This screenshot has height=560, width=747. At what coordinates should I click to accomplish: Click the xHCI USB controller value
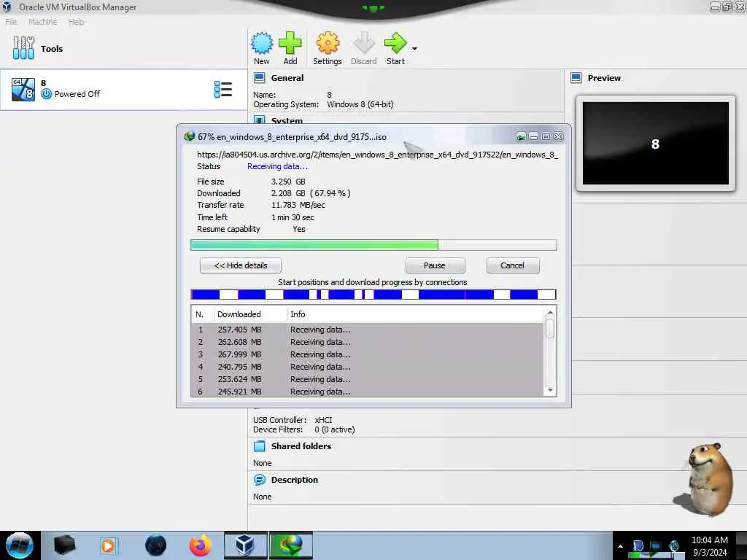323,420
